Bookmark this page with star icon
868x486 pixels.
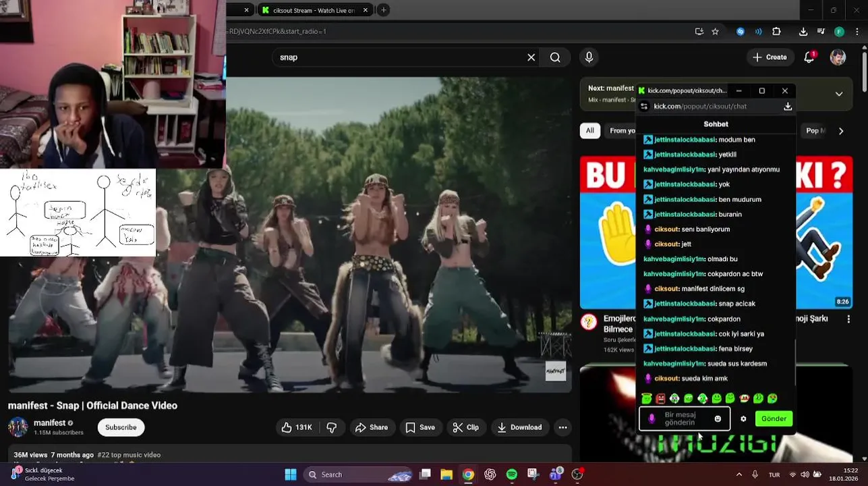point(715,32)
